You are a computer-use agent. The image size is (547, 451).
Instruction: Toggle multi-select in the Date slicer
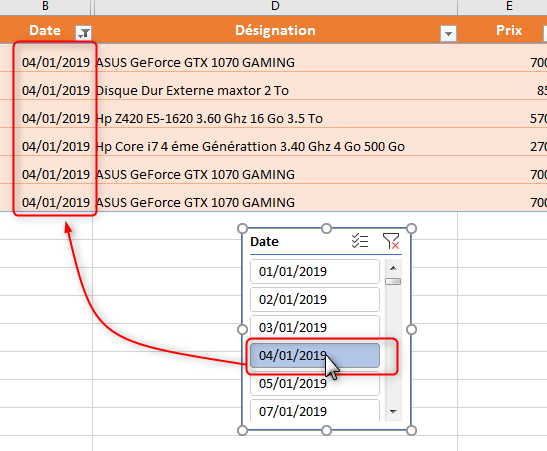(x=360, y=241)
